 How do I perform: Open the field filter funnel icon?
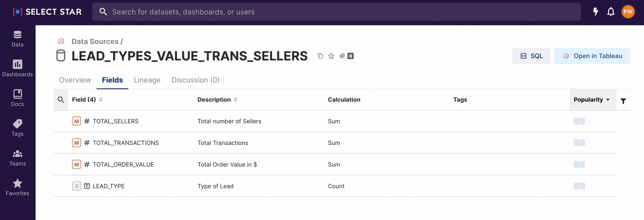[623, 101]
